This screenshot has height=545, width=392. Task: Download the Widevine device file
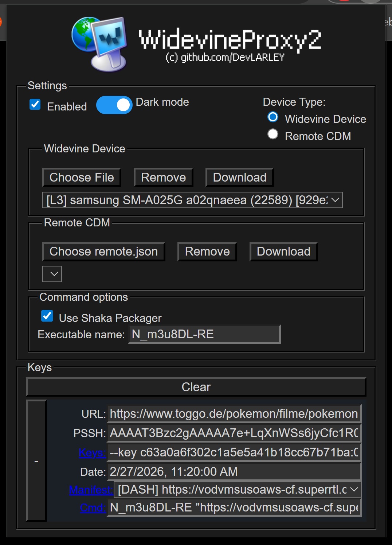239,178
